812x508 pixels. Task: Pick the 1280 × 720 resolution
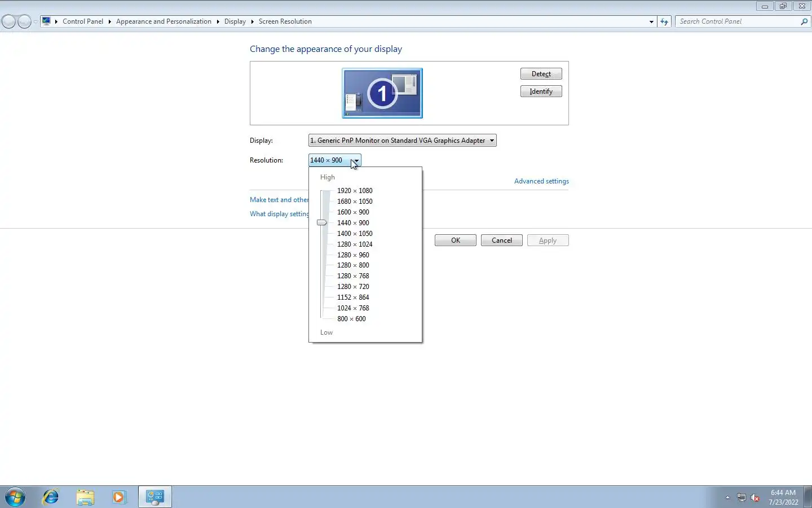(353, 287)
